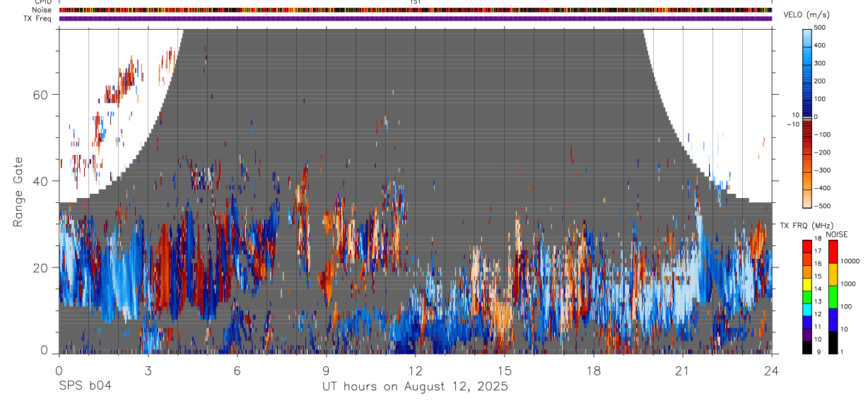Click the yellow swatch in NOISE legend
The height and width of the screenshot is (401, 868).
pyautogui.click(x=833, y=274)
